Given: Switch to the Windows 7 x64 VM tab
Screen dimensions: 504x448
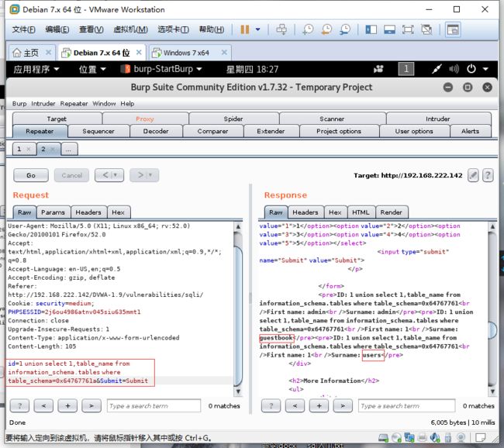Looking at the screenshot, I should pyautogui.click(x=186, y=53).
